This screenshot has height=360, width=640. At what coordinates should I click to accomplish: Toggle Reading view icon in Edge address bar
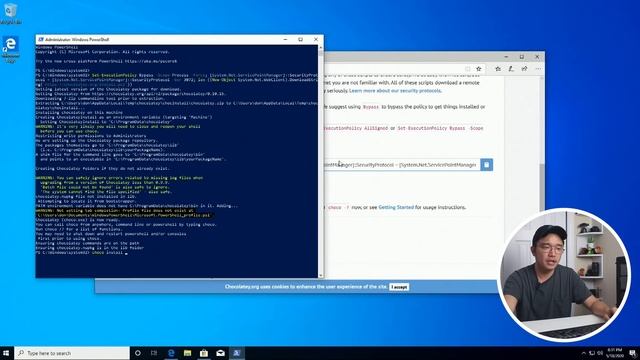pyautogui.click(x=468, y=69)
